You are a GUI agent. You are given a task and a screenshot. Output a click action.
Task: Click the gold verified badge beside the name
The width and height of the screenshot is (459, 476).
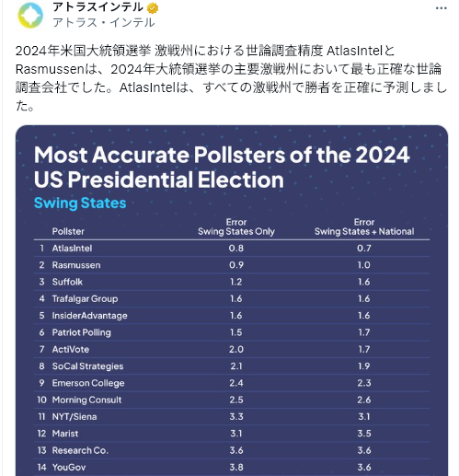pyautogui.click(x=153, y=7)
